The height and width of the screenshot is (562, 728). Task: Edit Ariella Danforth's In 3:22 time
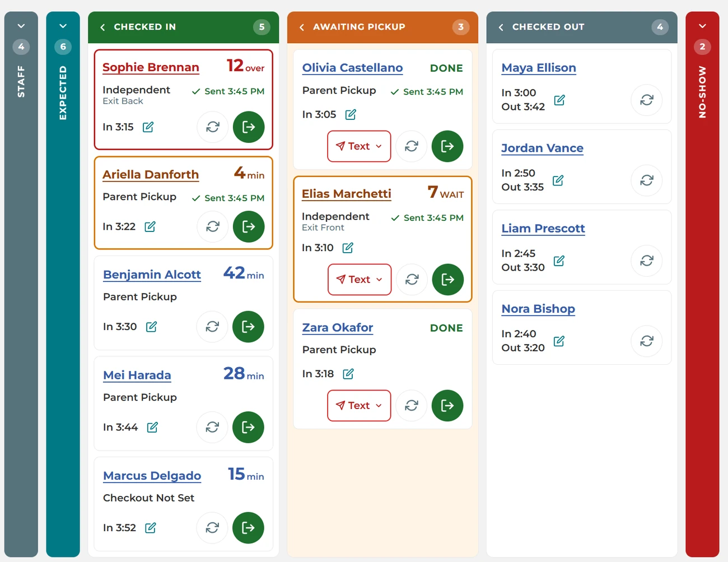pyautogui.click(x=150, y=226)
